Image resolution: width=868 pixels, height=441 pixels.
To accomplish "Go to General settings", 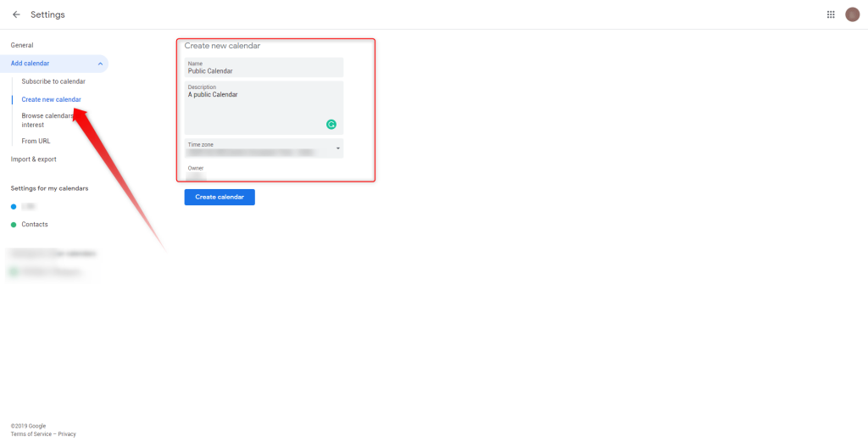I will (22, 45).
